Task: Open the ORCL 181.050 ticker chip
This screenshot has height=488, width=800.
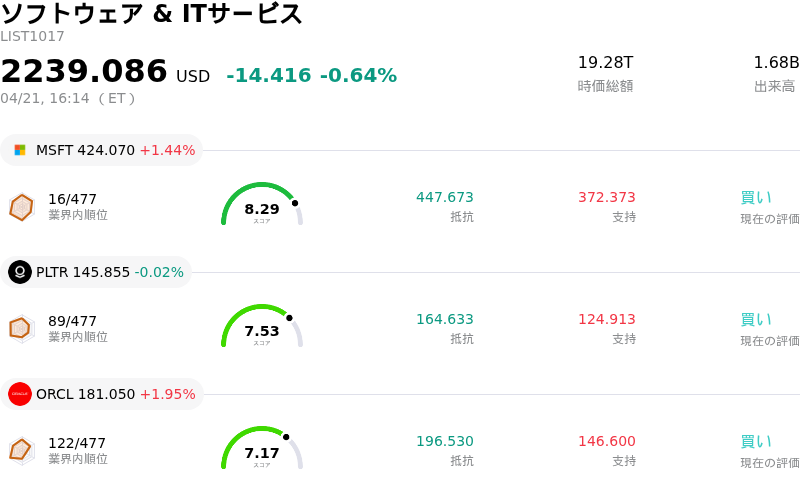Action: tap(102, 394)
